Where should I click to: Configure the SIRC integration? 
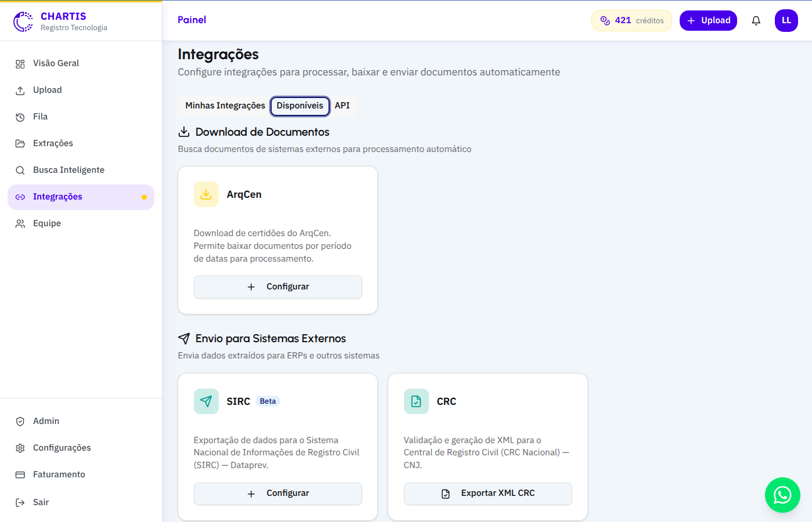click(x=278, y=494)
